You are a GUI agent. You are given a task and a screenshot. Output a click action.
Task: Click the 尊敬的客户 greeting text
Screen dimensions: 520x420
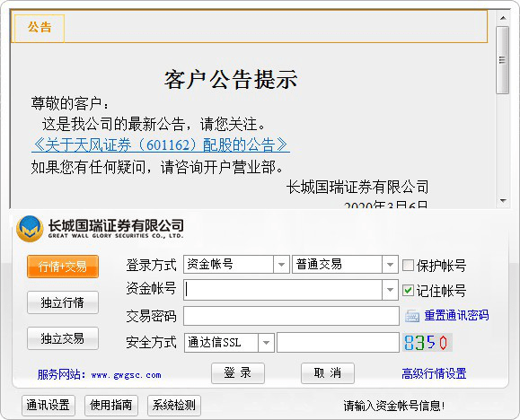click(x=70, y=103)
